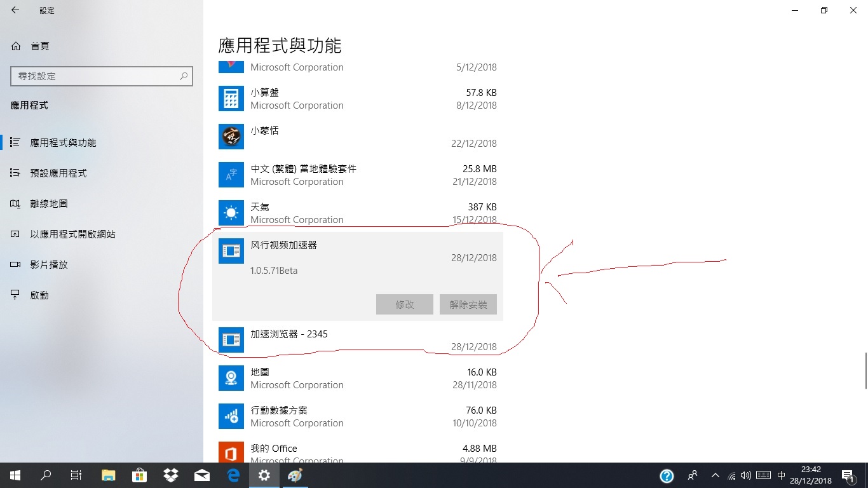Open the Windows Start menu

[x=15, y=475]
